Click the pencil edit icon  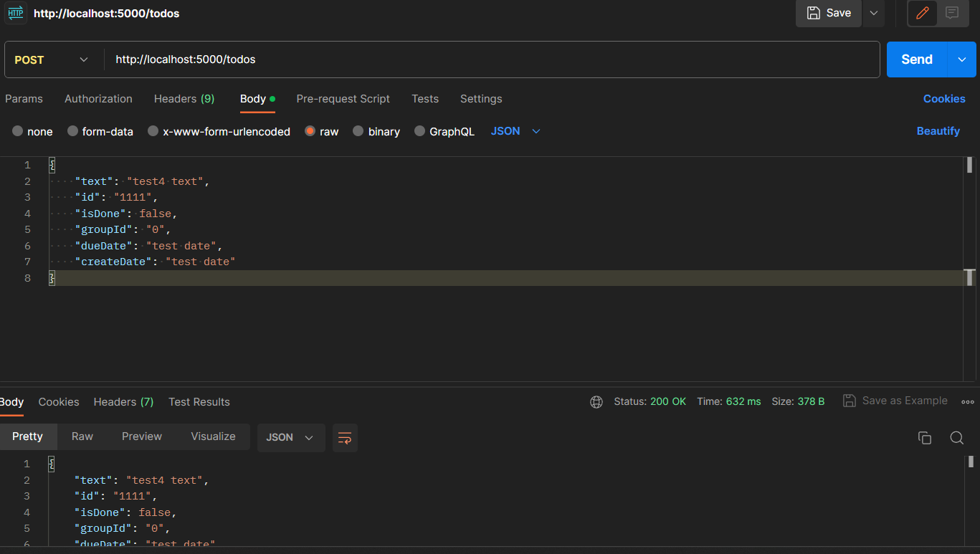(923, 13)
